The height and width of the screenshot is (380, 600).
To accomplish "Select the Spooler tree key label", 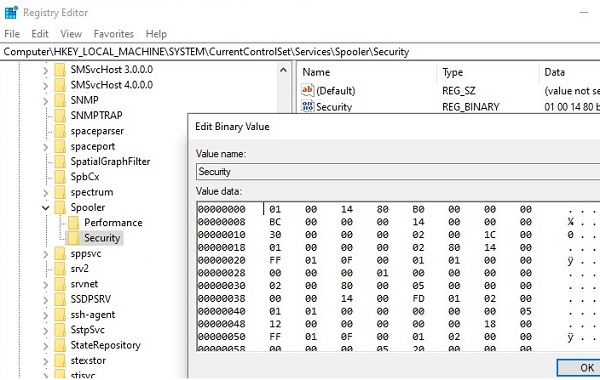I will pyautogui.click(x=88, y=207).
